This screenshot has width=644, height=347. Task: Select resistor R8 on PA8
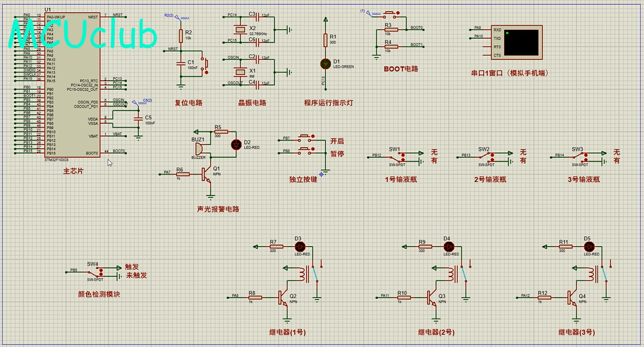point(255,298)
